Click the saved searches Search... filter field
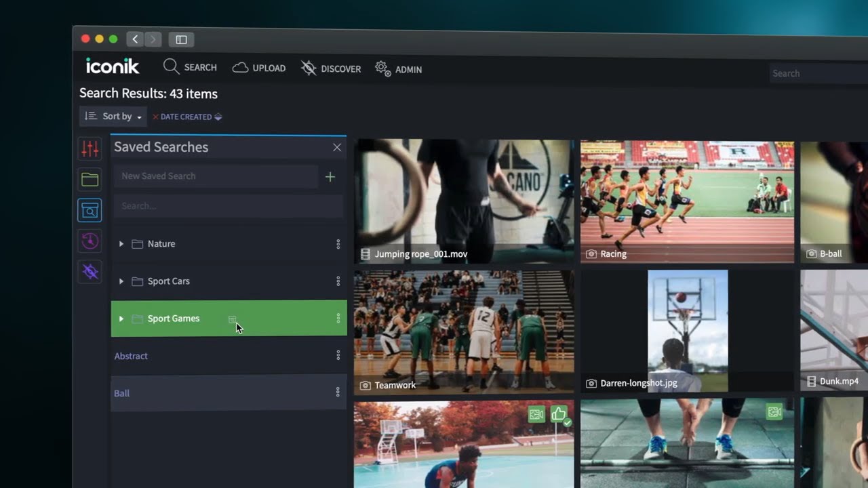The height and width of the screenshot is (488, 868). click(x=229, y=206)
